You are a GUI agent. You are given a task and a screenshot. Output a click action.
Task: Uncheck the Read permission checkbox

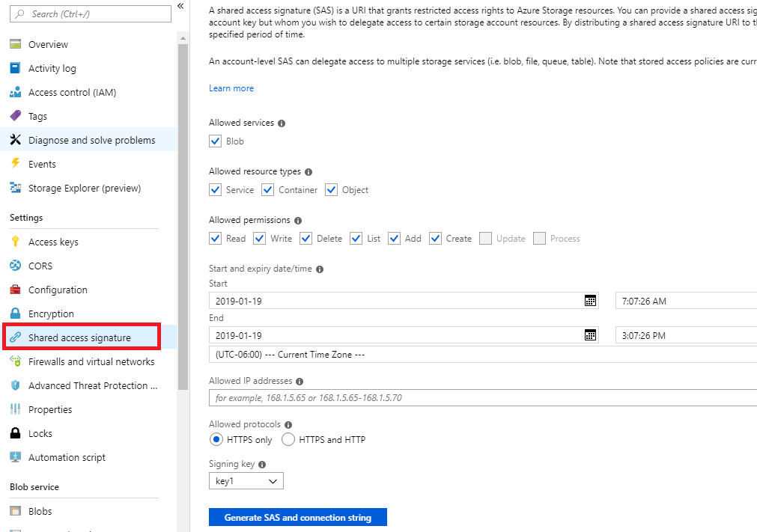(x=216, y=239)
